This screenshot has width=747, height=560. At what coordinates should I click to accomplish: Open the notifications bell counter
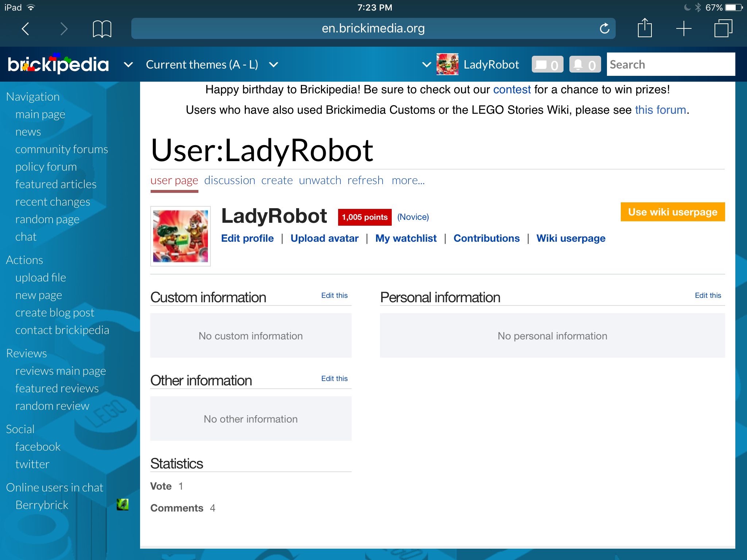(x=585, y=65)
